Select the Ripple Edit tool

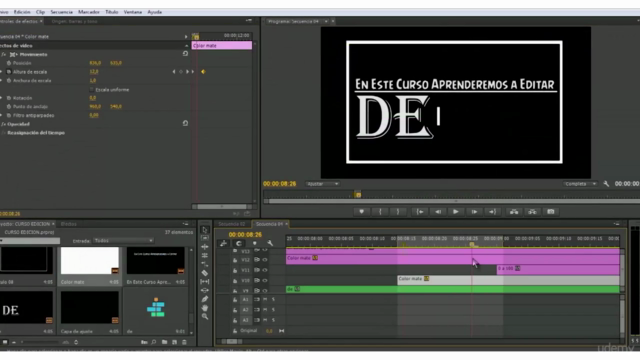tap(205, 247)
